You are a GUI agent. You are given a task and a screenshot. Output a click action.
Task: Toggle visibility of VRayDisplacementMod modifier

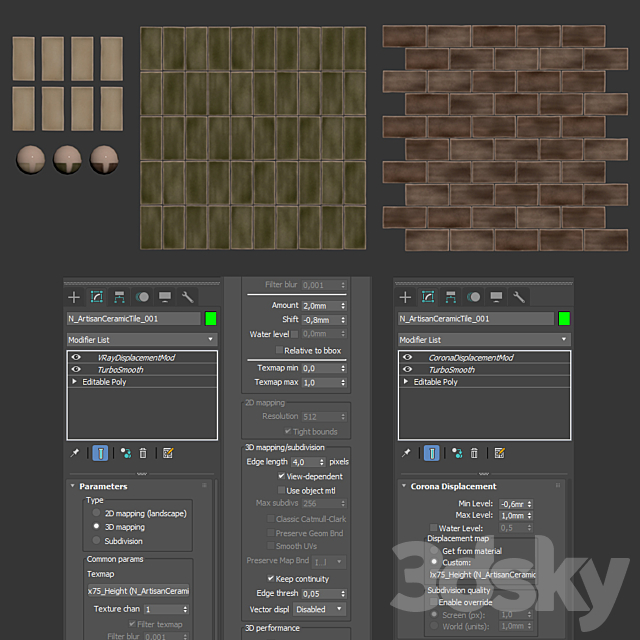click(76, 357)
